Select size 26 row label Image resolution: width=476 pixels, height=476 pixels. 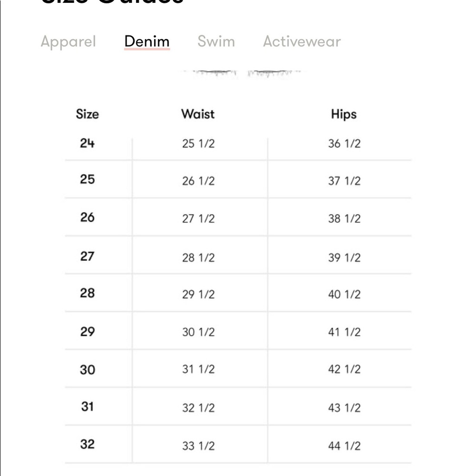[x=87, y=218]
